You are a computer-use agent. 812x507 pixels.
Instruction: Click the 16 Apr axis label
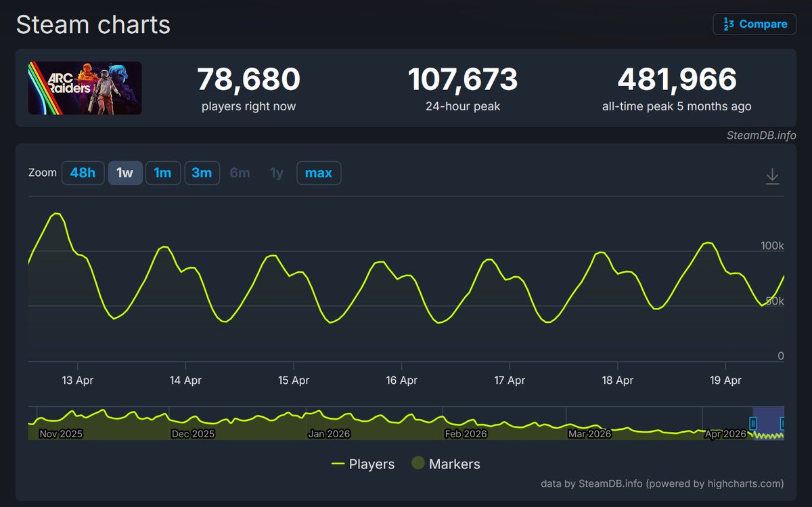pos(402,380)
